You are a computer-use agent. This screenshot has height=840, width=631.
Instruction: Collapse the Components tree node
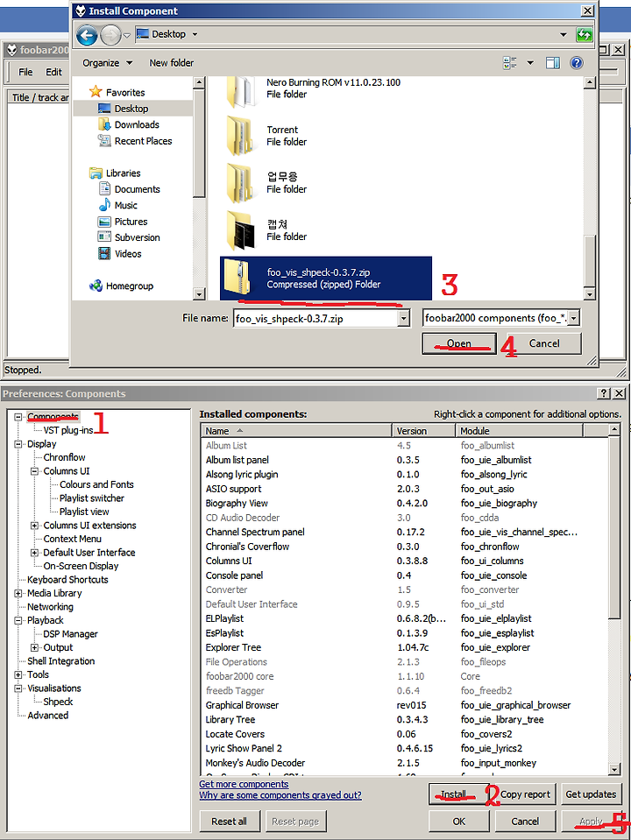tap(18, 416)
